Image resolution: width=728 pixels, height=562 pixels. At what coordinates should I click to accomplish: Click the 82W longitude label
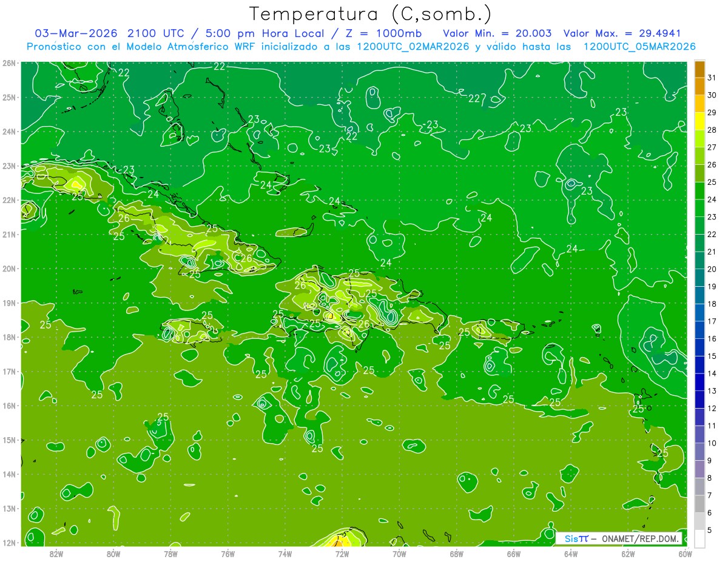tap(56, 554)
